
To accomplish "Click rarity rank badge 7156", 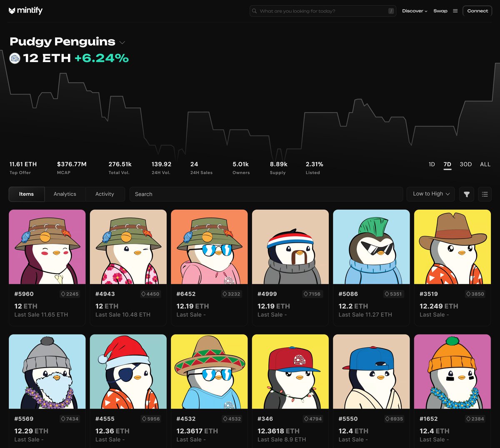I will pyautogui.click(x=312, y=294).
